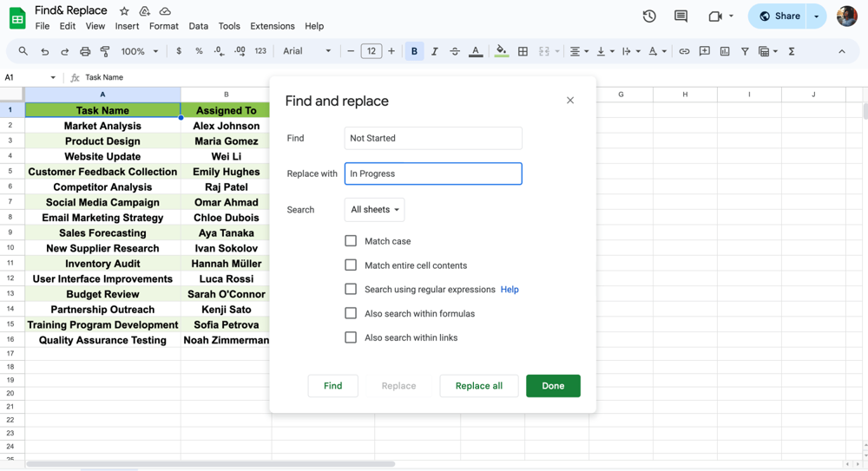Open the borders tool
The height and width of the screenshot is (471, 868).
coord(523,52)
